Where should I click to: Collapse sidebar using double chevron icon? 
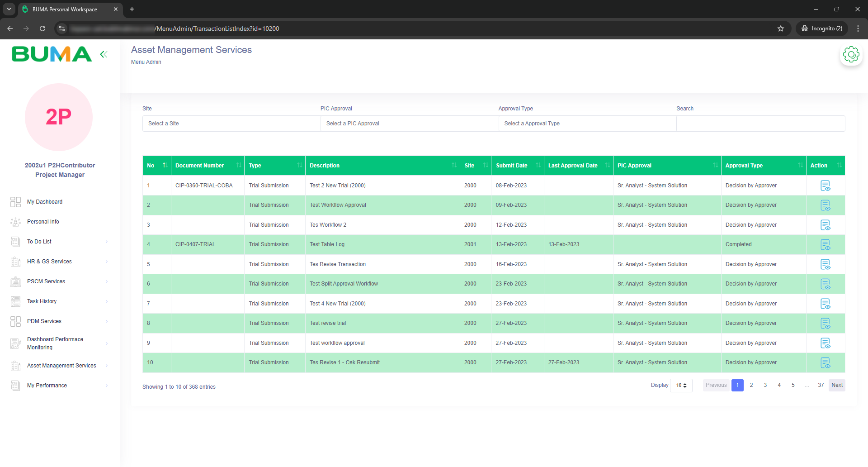[104, 54]
